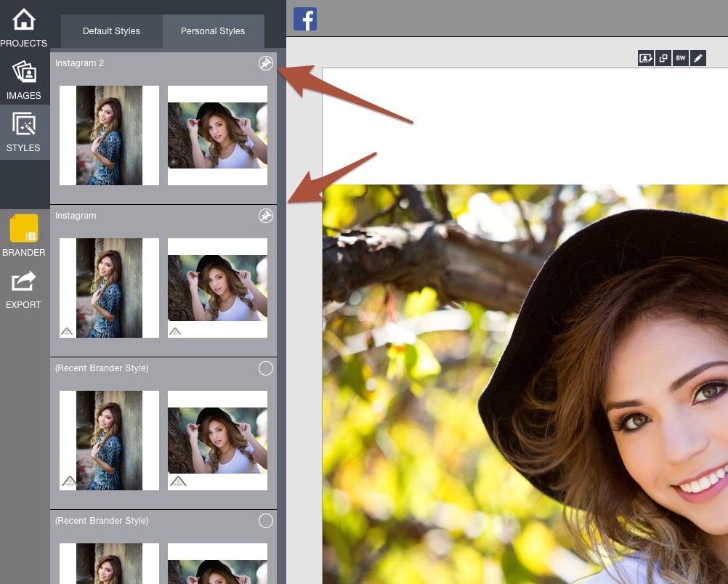Select Instagram 2 landscape thumbnail
Viewport: 728px width, 584px height.
click(x=217, y=135)
